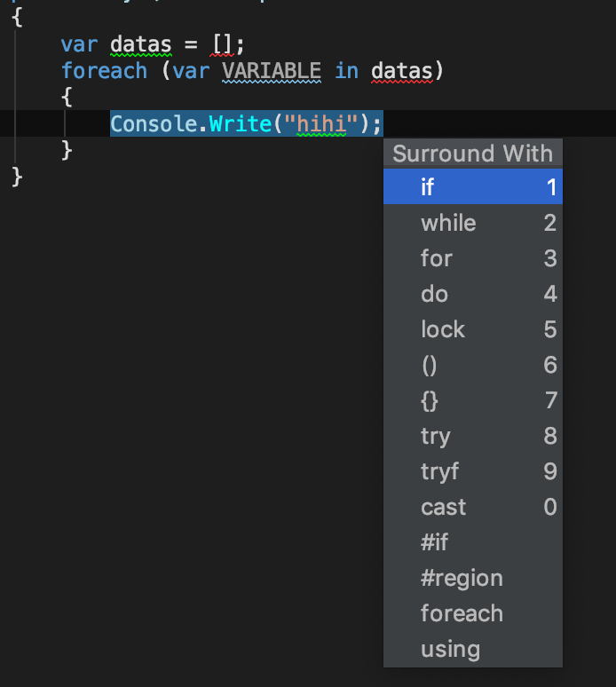Click the 'datas' variable declaration
The image size is (616, 687).
pyautogui.click(x=140, y=43)
